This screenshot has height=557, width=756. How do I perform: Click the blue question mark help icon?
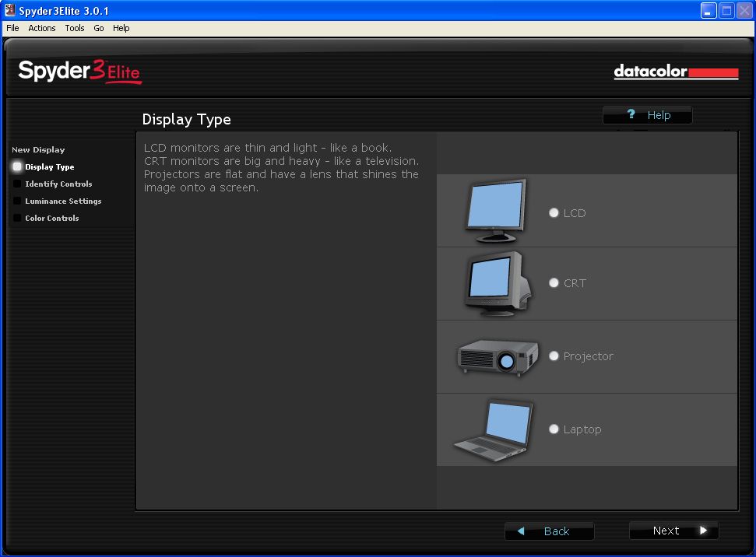coord(631,114)
